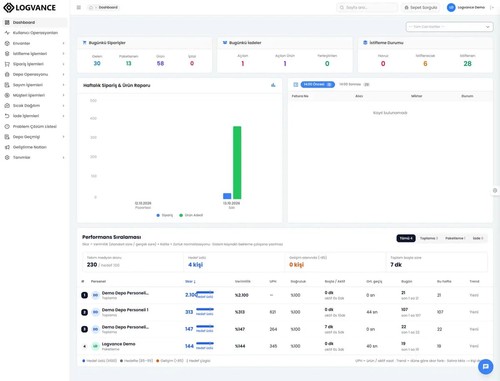Sort table by Skor column
The height and width of the screenshot is (381, 500).
click(x=190, y=282)
